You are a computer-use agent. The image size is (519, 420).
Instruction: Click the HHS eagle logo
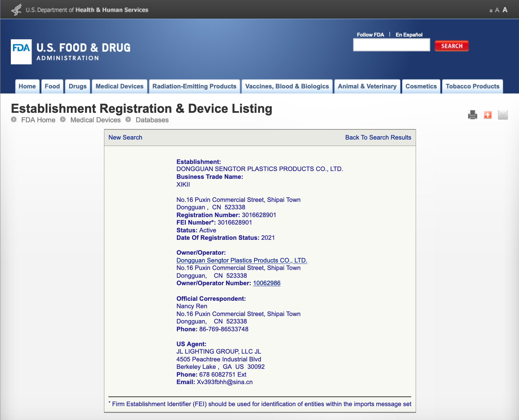(x=16, y=10)
